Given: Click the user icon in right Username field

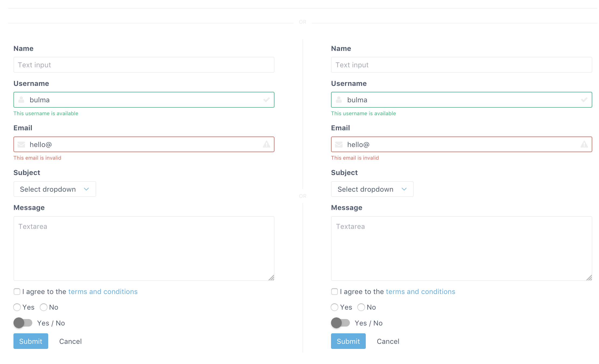Looking at the screenshot, I should 339,100.
